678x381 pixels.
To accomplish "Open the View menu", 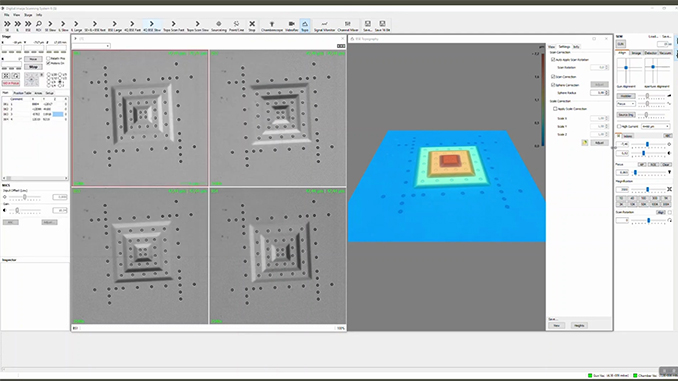I will [x=16, y=15].
